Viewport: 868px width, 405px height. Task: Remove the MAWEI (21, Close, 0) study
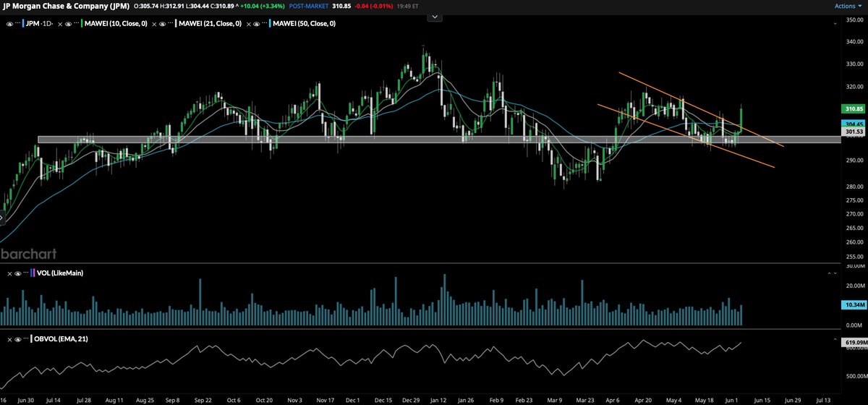tap(154, 24)
